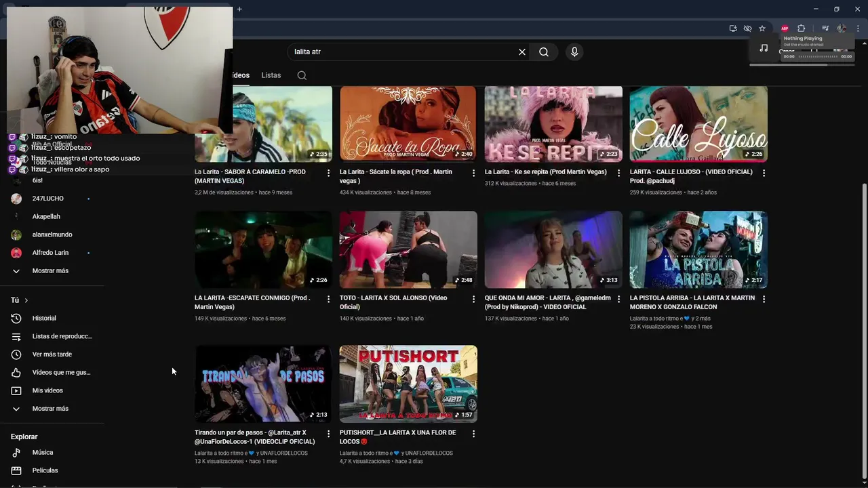Play the Ke Se Repita thumbnail

tap(553, 124)
